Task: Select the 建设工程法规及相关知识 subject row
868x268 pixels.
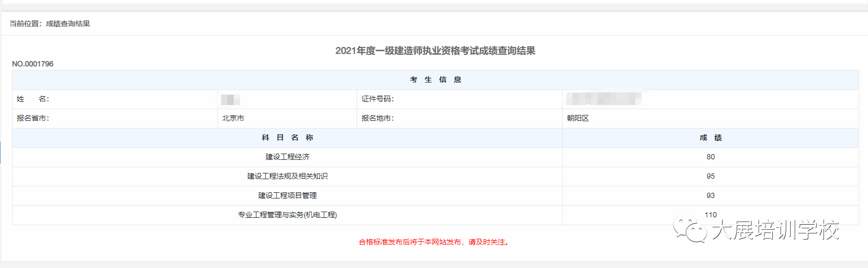Action: [x=287, y=176]
